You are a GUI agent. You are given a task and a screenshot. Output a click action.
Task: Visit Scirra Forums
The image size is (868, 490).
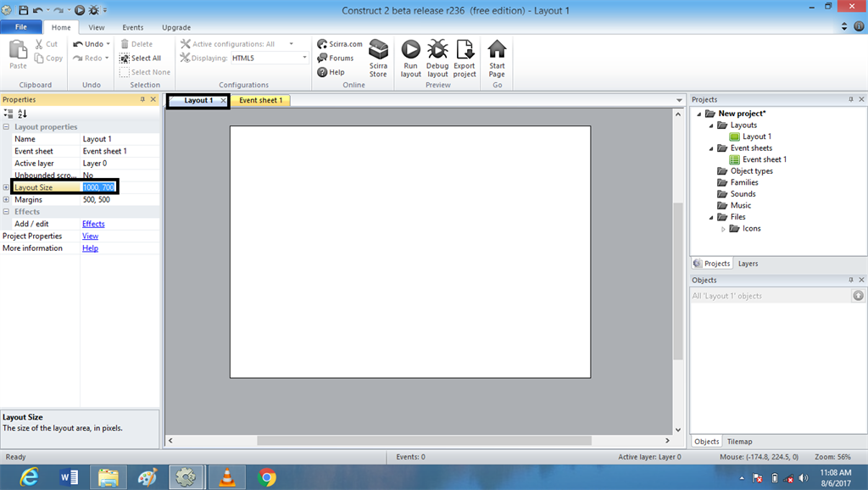tap(337, 58)
